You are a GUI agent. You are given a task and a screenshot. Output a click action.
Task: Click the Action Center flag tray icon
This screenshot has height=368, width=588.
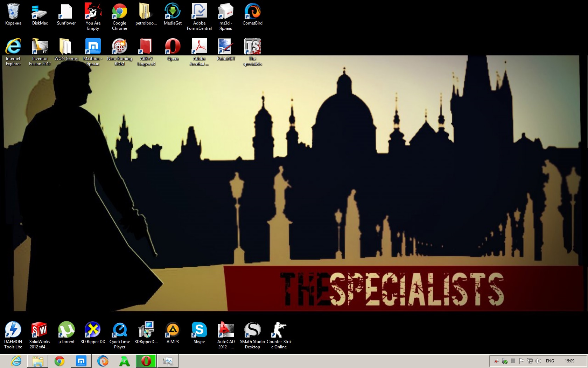point(521,361)
